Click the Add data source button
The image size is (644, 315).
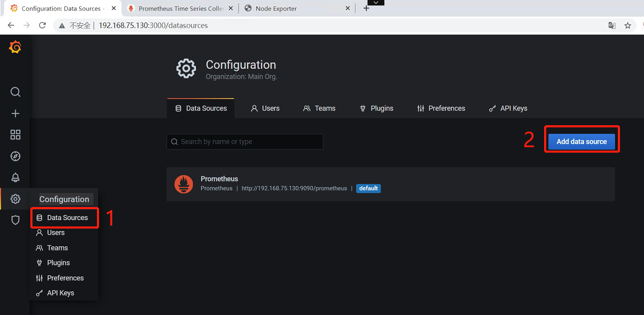click(x=582, y=142)
